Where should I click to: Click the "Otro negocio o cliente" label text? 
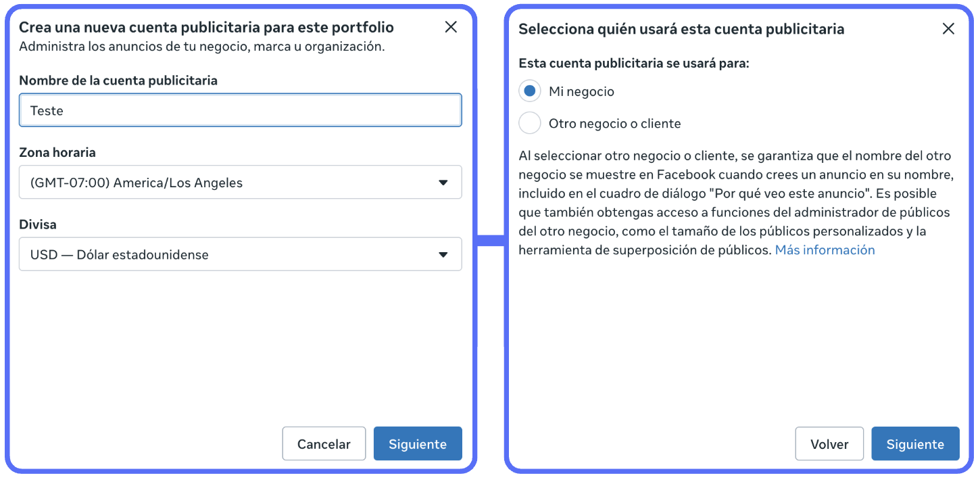(614, 124)
